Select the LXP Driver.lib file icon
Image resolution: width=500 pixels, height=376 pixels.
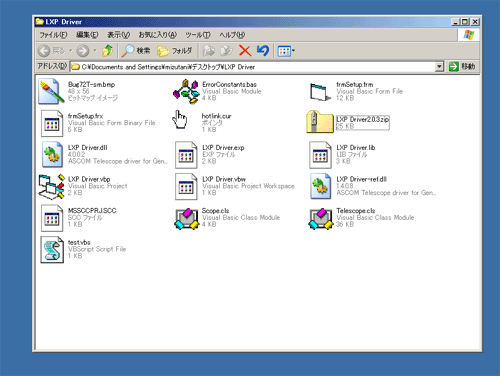click(320, 155)
